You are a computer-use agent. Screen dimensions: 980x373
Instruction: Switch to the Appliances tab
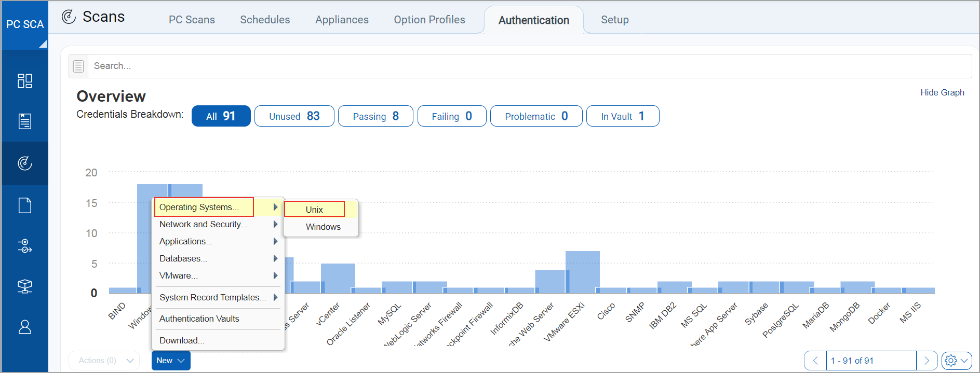(342, 20)
